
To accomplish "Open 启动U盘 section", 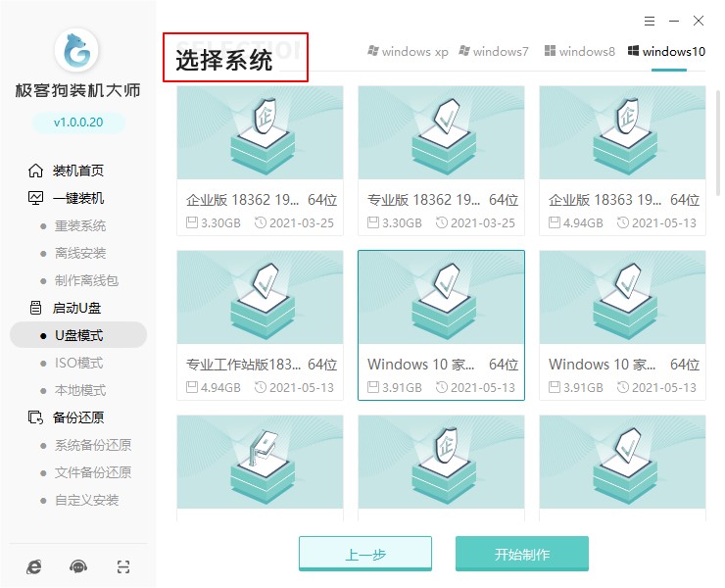I will pyautogui.click(x=76, y=308).
